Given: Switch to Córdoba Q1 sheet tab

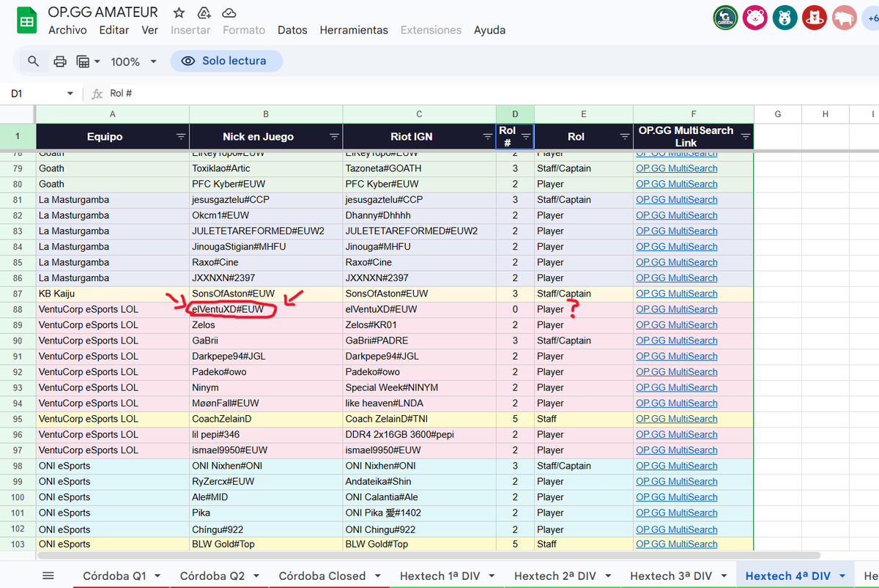Looking at the screenshot, I should click(x=114, y=576).
